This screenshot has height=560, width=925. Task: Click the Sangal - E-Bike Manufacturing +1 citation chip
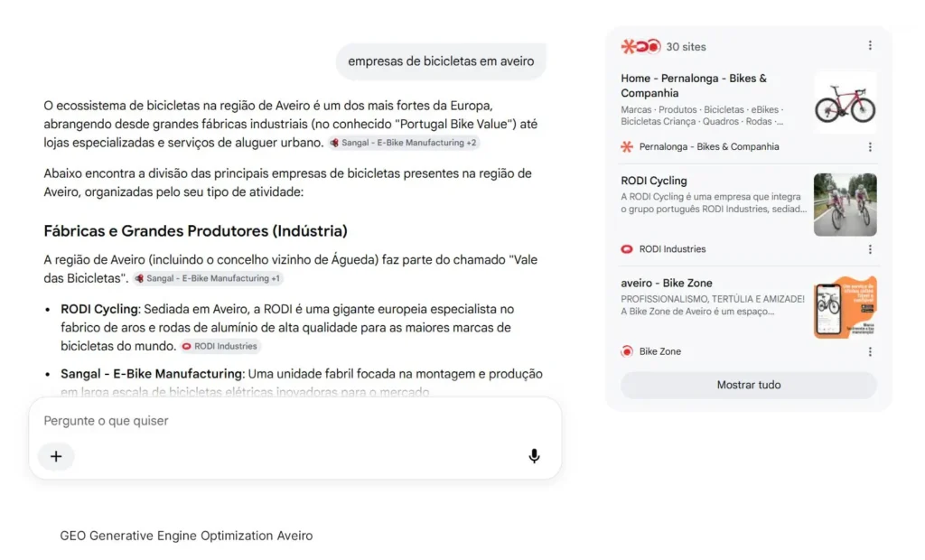209,278
